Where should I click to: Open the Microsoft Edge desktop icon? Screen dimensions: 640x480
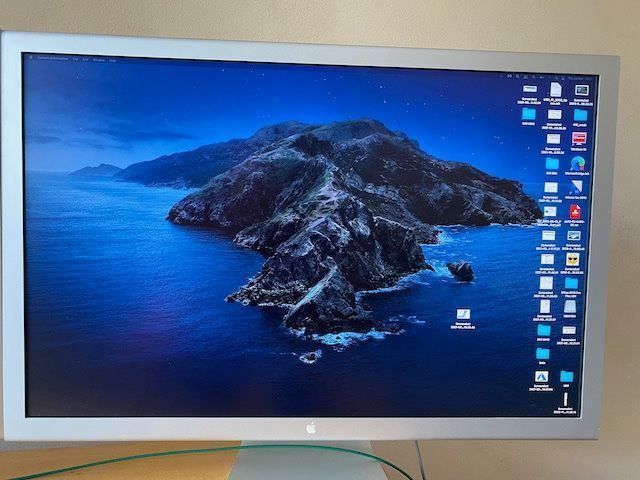click(x=577, y=163)
